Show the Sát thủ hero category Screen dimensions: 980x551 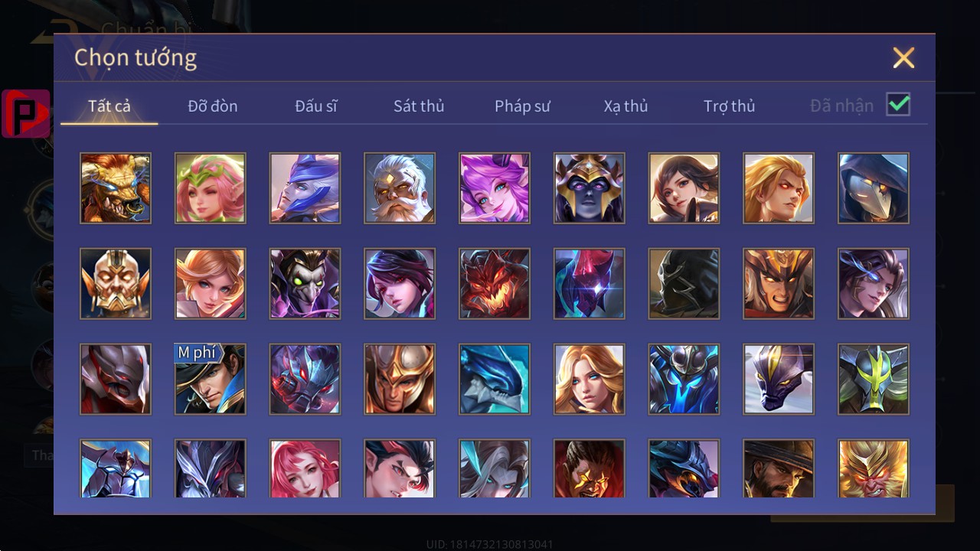(x=419, y=106)
